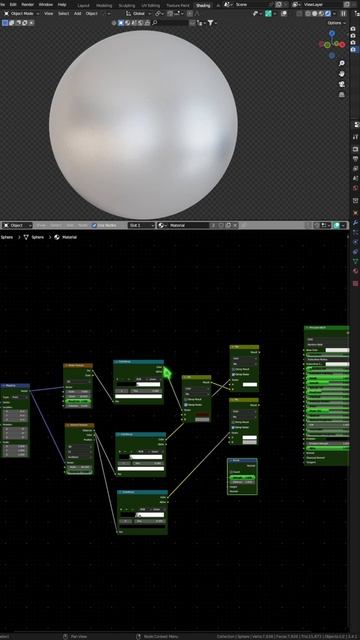Click the highlighted Roughness slider on Noise node
This screenshot has height=640, width=360.
coord(78,401)
